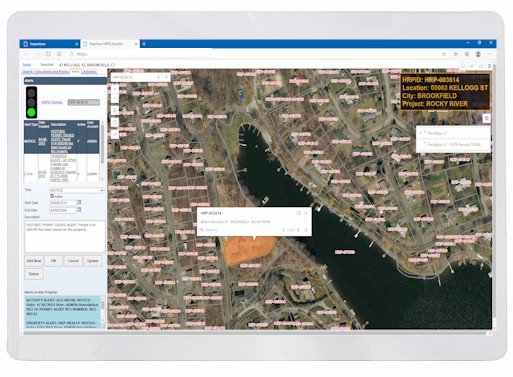Open the map measure line tool
Image resolution: width=513 pixels, height=377 pixels.
(115, 134)
